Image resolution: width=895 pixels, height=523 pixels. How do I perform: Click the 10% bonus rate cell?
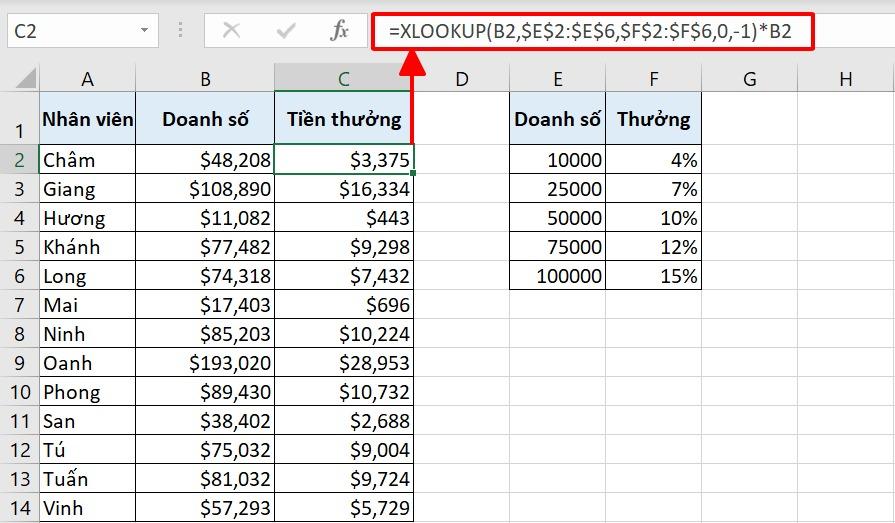(654, 218)
